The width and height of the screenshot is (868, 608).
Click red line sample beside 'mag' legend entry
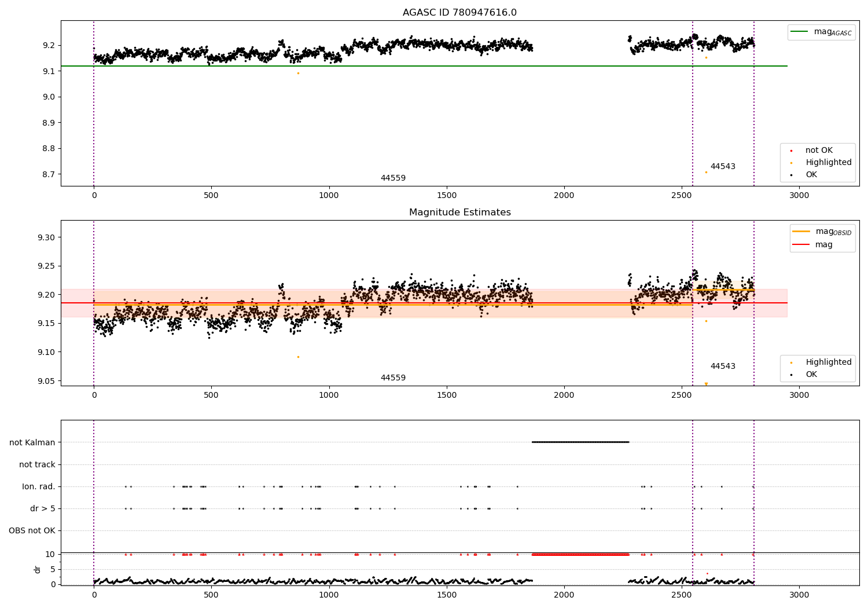[801, 245]
